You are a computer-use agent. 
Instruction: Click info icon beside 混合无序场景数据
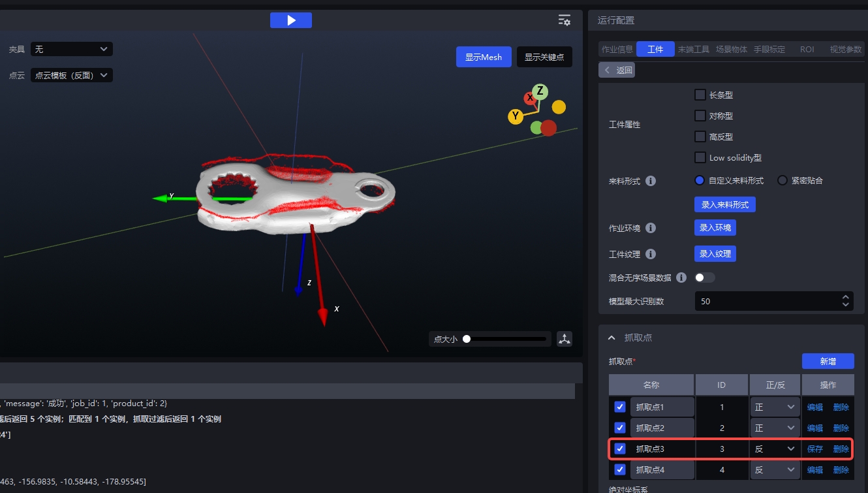point(681,278)
